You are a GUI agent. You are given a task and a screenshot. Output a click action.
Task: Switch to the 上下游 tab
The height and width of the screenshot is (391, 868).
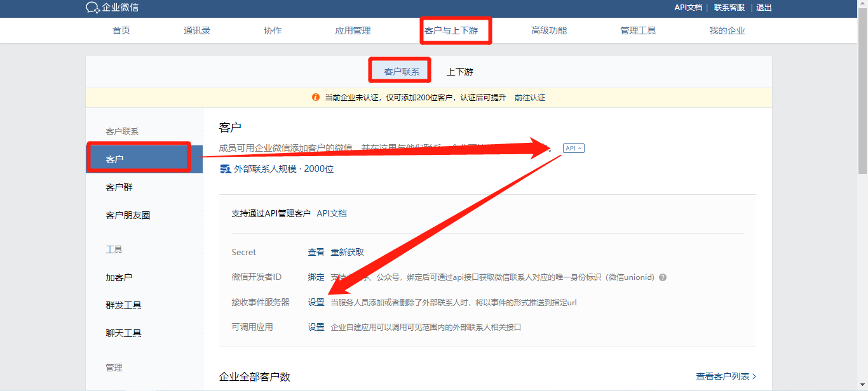[x=459, y=72]
